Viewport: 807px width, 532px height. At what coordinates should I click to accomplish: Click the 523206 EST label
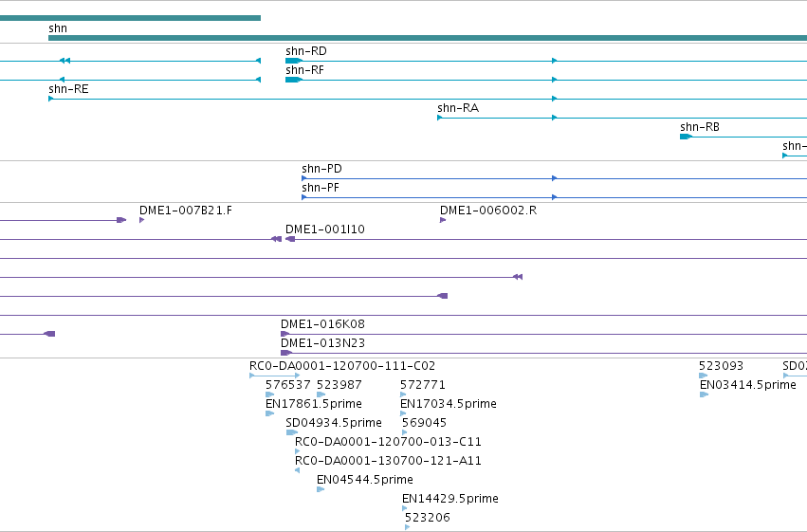click(x=427, y=518)
